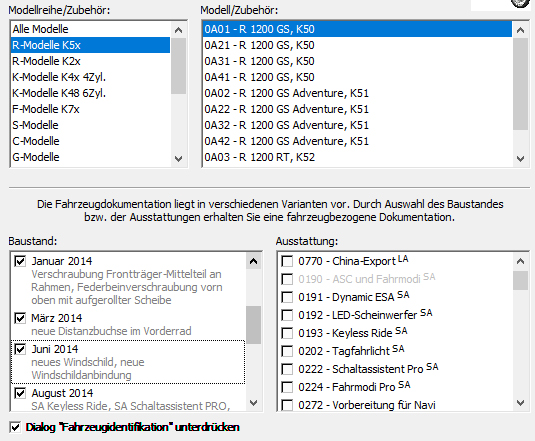Check 0193 - Keyless Ride equipment
This screenshot has height=441, width=535.
[287, 333]
